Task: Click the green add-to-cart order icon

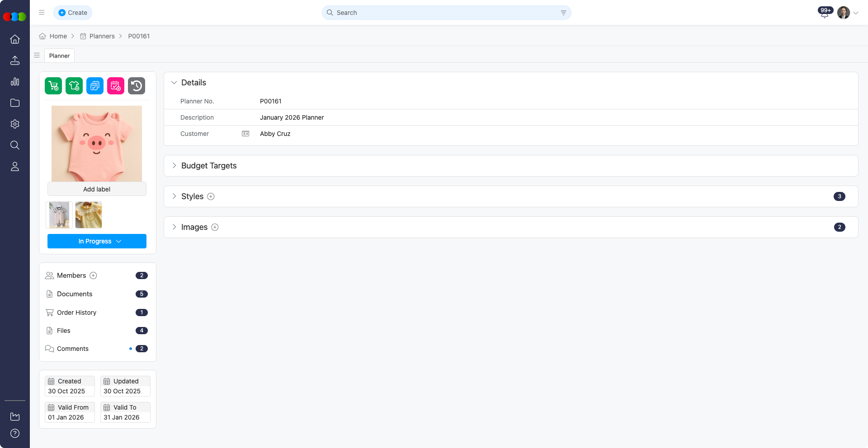Action: tap(53, 86)
